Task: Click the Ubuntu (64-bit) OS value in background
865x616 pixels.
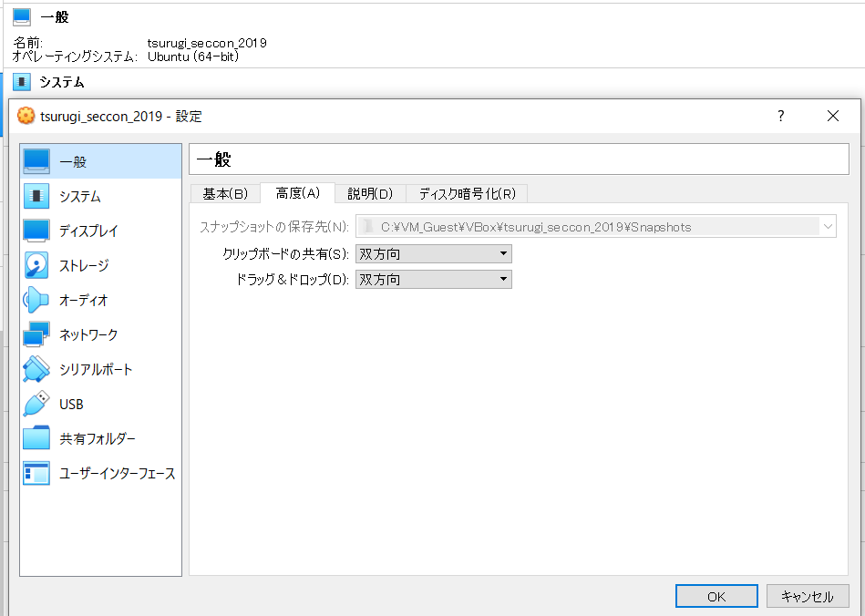Action: tap(193, 56)
